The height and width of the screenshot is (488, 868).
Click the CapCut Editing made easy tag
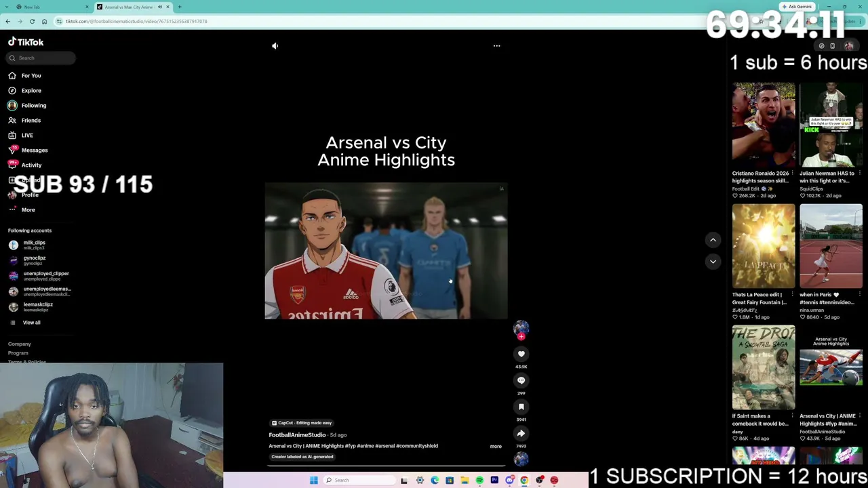pos(302,423)
